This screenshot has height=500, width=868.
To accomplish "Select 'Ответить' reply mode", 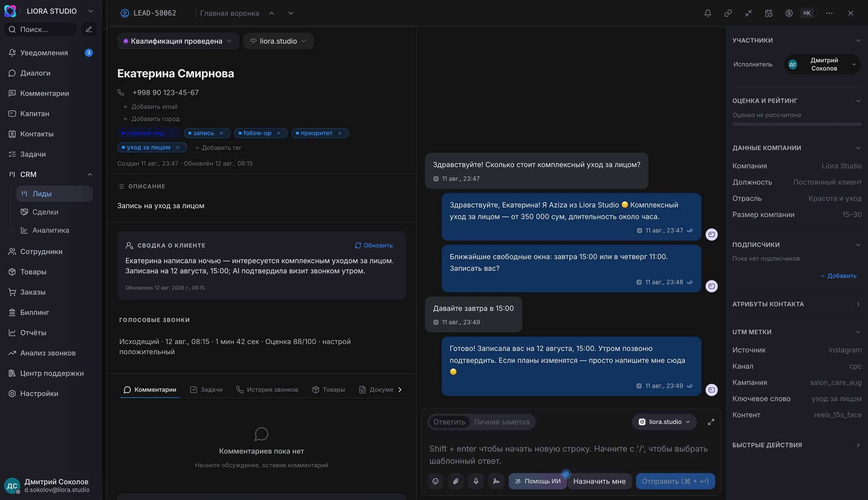I will click(449, 422).
